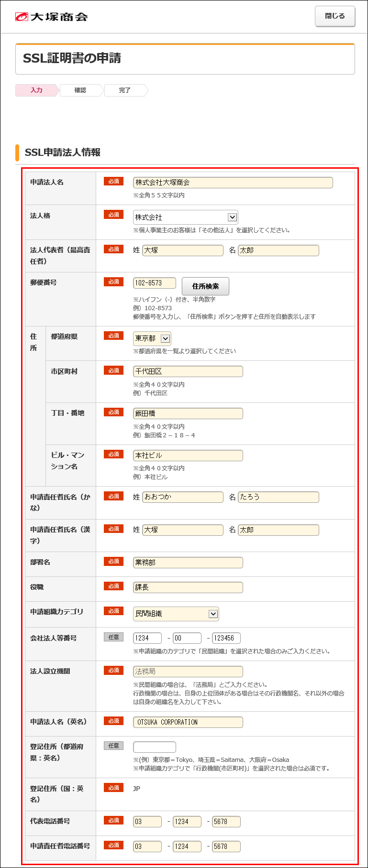Click the 市区町村 input field
This screenshot has width=368, height=868.
tap(188, 371)
